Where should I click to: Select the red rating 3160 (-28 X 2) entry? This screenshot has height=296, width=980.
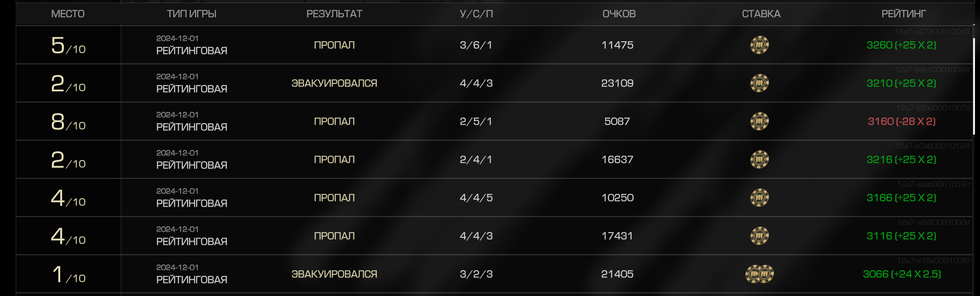(901, 121)
